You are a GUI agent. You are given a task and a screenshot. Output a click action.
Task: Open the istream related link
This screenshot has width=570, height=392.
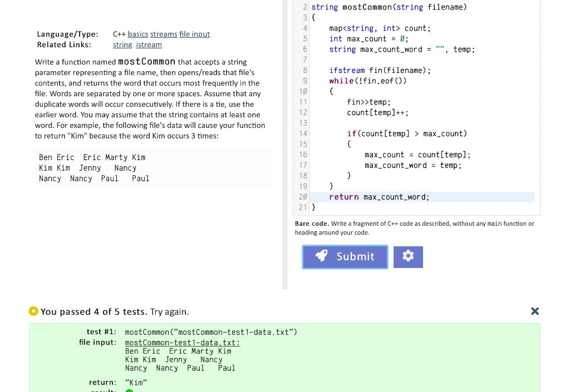149,44
